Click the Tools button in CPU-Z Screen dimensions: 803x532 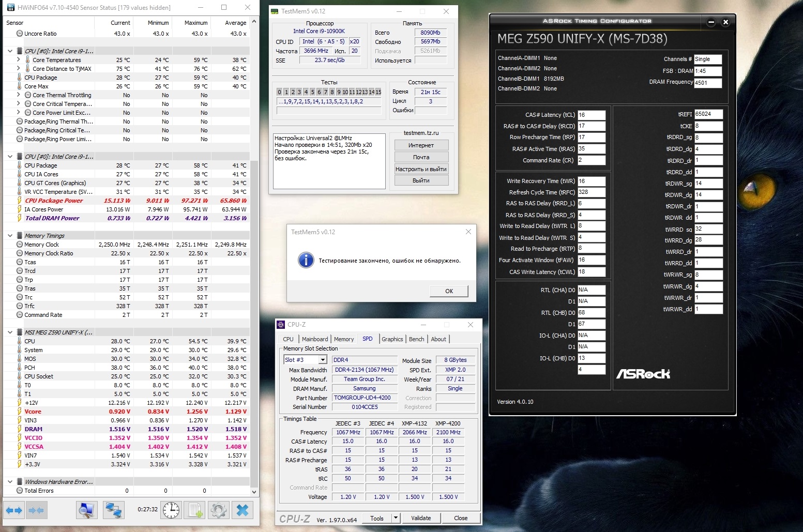(377, 518)
